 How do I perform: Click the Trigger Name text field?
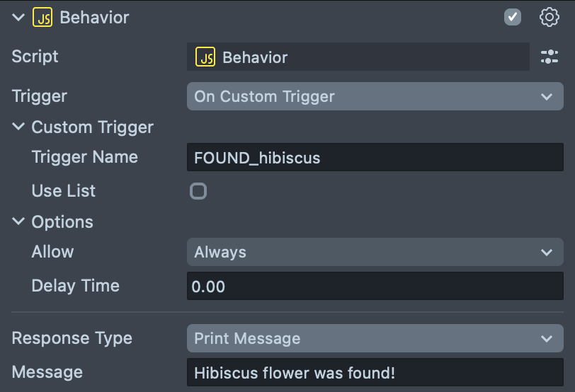coord(375,157)
